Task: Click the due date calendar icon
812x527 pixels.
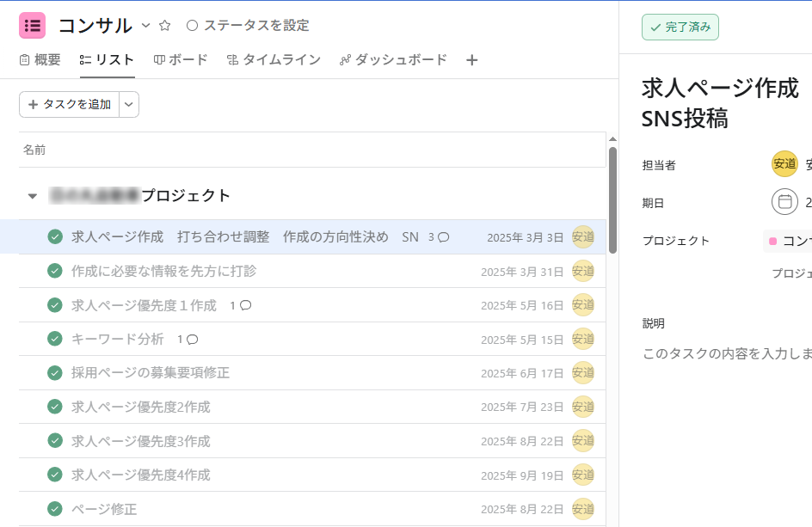Action: [x=784, y=202]
